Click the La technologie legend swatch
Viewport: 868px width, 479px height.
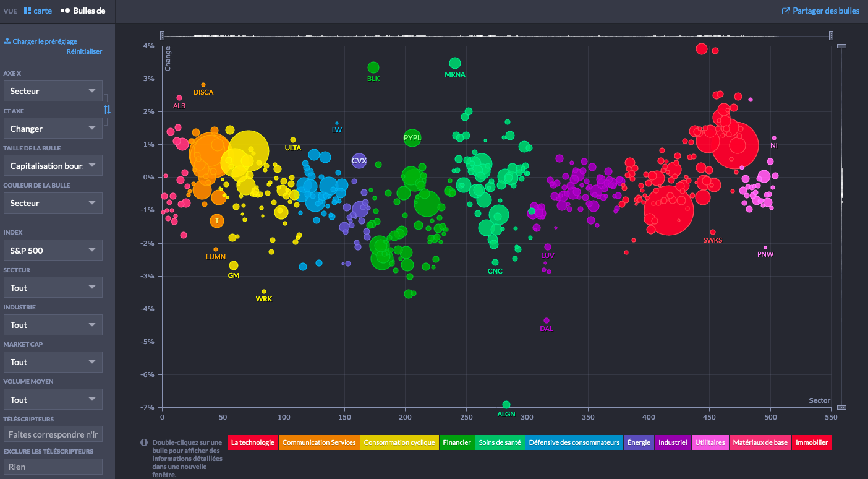pos(252,442)
